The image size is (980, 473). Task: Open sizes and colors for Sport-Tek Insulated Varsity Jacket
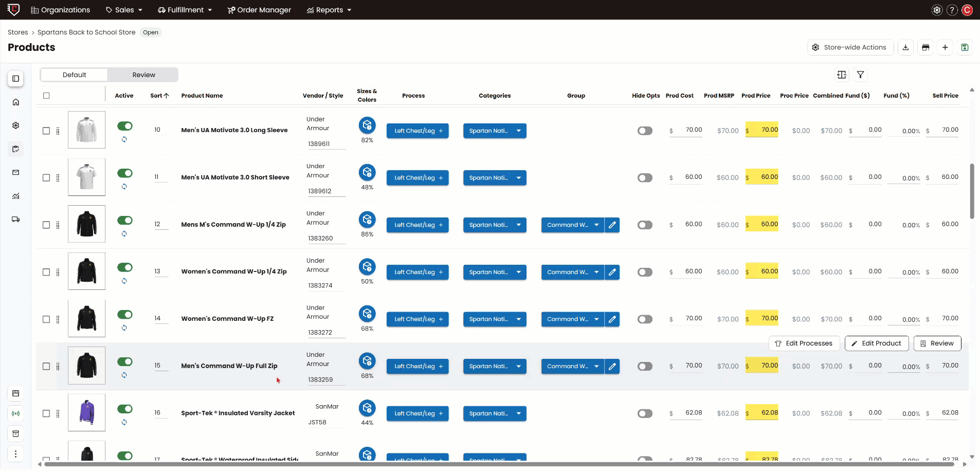pyautogui.click(x=367, y=408)
